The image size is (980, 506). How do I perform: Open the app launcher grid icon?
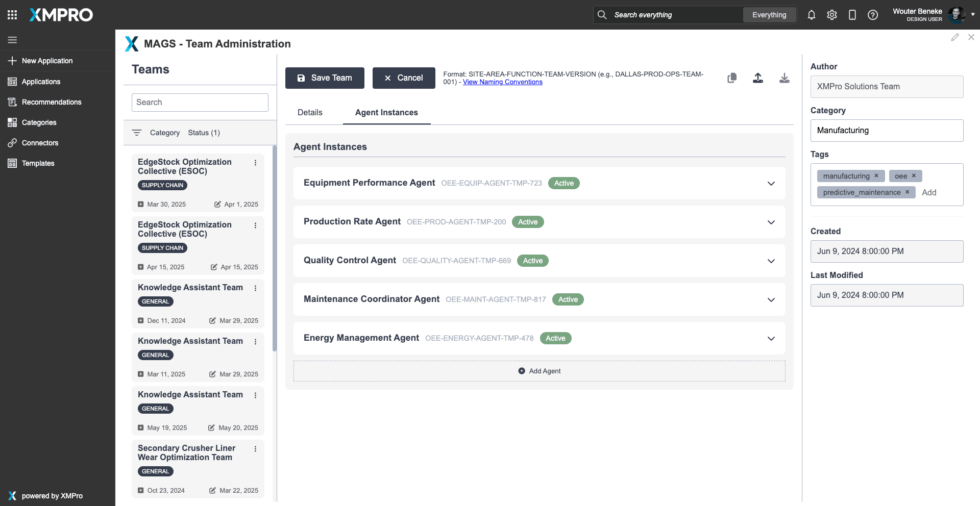12,15
